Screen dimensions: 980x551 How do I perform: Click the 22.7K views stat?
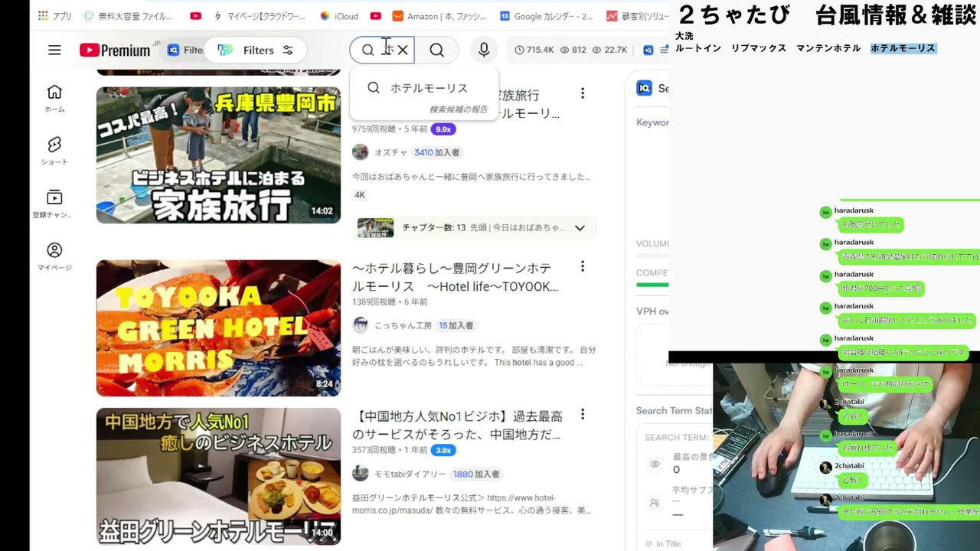coord(609,50)
